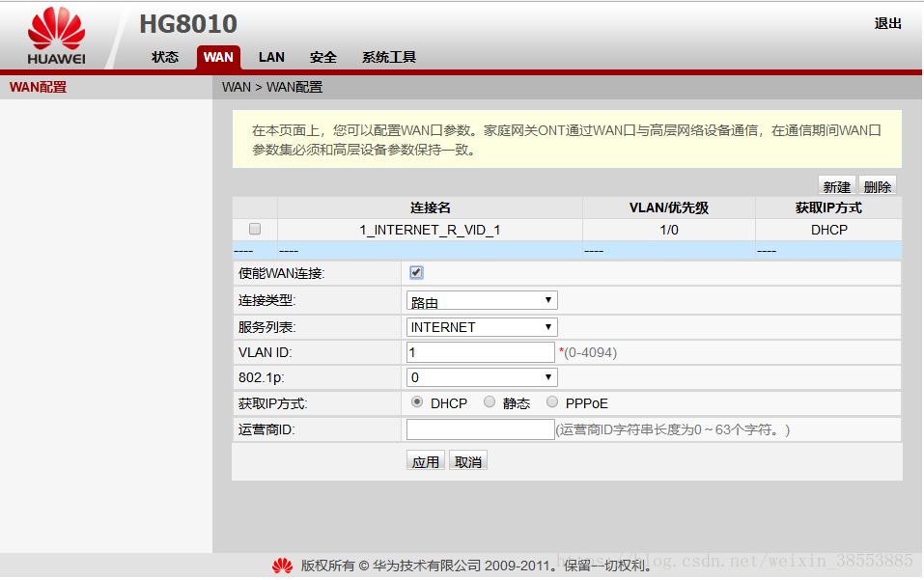Click the 获取IP方式 column header
The image size is (924, 580).
click(x=828, y=207)
